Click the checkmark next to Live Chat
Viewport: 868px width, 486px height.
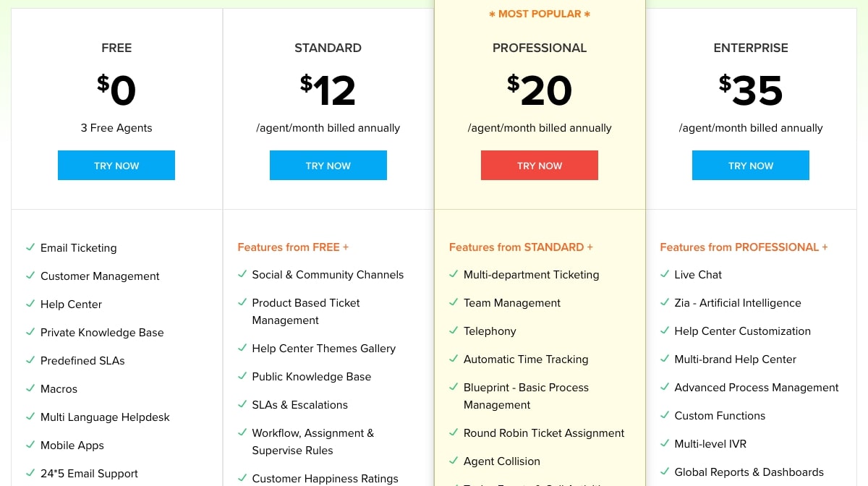click(665, 274)
